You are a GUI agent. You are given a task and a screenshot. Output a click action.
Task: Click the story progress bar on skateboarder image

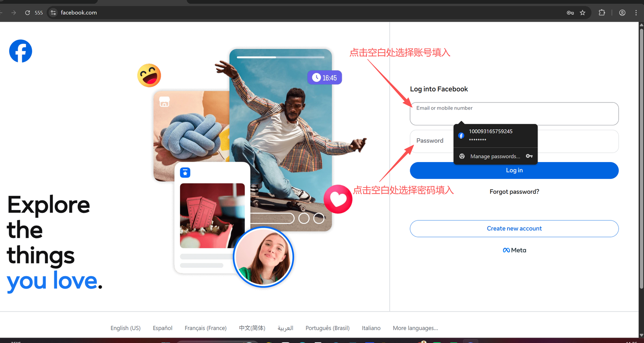click(x=281, y=57)
